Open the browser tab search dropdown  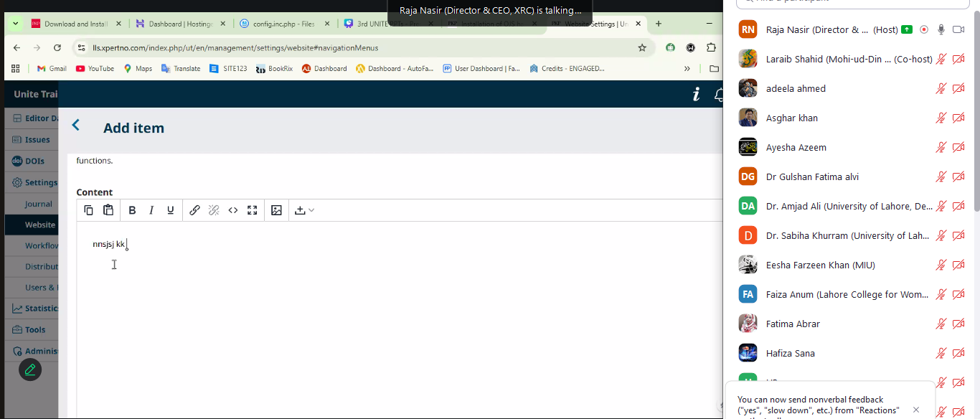(x=16, y=24)
